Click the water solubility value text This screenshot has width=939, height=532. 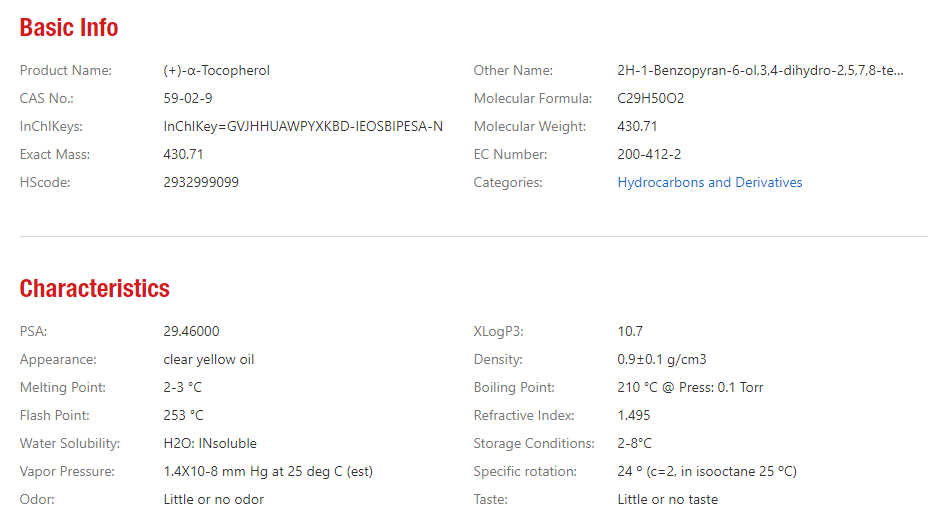[x=210, y=444]
